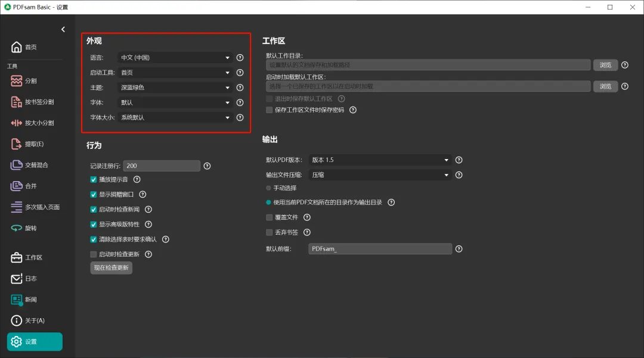The width and height of the screenshot is (644, 358).
Task: Open the 主题 dropdown showing 深蓝绿色
Action: [176, 88]
